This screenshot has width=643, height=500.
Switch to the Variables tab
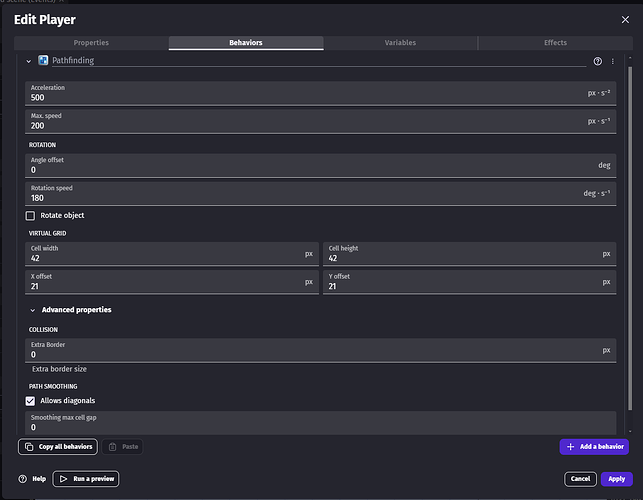coord(400,43)
